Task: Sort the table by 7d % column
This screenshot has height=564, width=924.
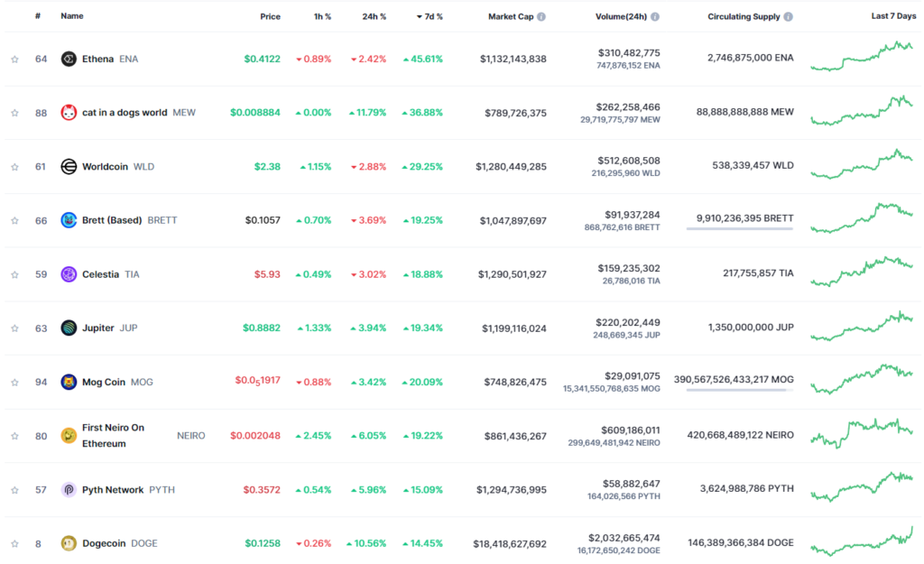Action: click(x=430, y=16)
